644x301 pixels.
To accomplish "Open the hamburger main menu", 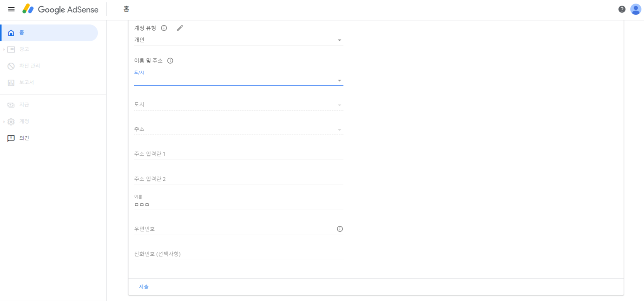I will (11, 9).
